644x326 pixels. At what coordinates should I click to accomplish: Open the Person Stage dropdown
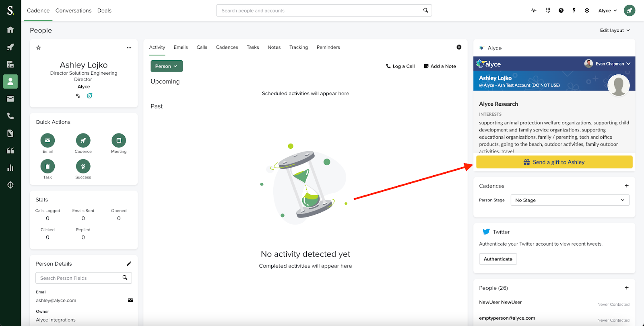[x=570, y=200]
